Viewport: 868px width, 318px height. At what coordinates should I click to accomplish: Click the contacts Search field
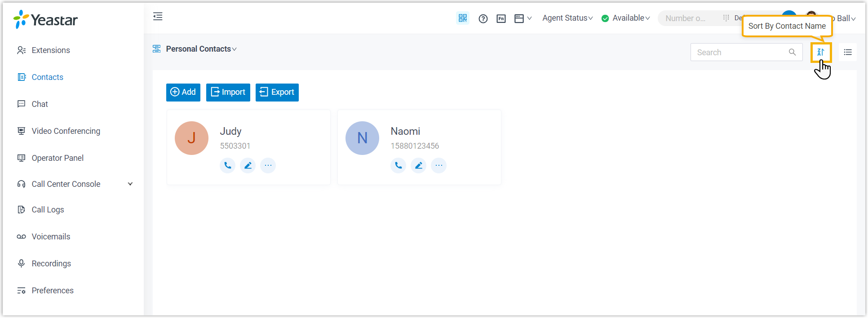(x=740, y=53)
